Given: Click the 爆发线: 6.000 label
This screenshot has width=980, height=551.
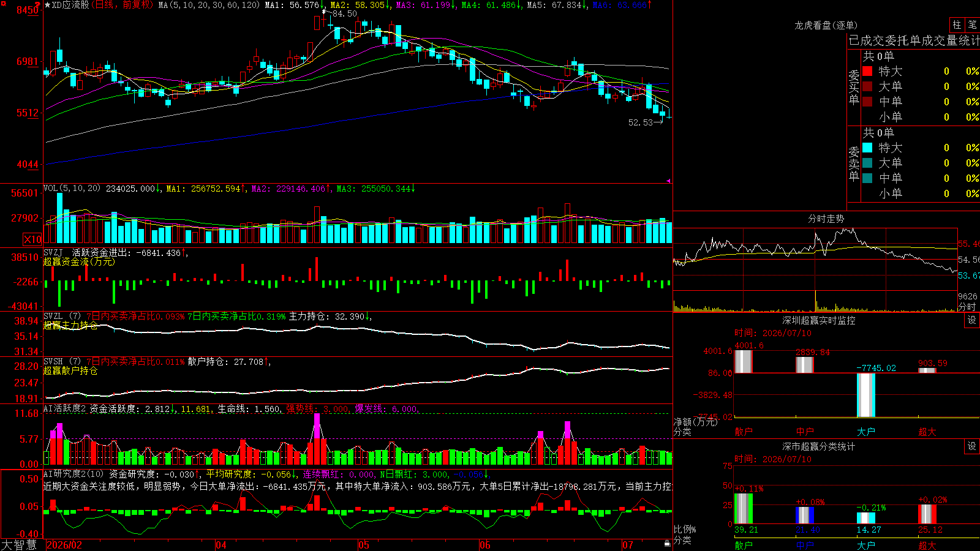Looking at the screenshot, I should [x=387, y=409].
